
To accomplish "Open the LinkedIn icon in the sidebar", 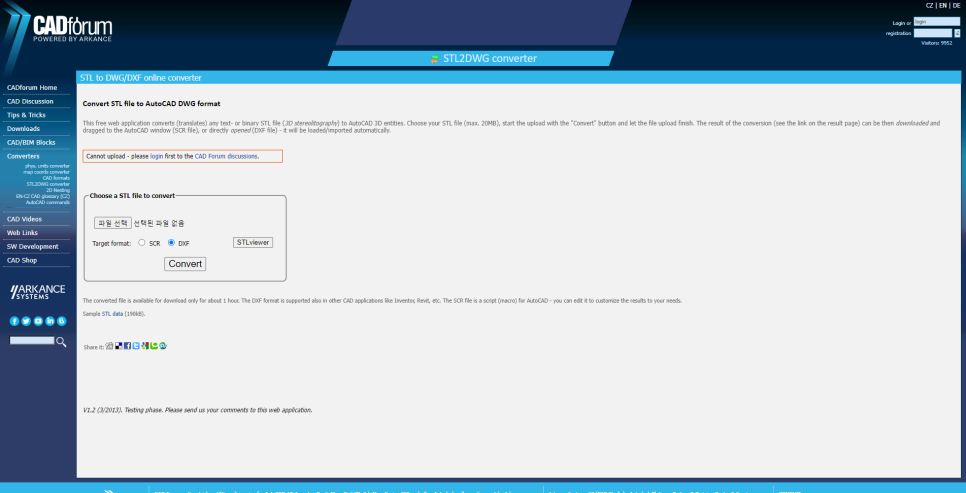I will 50,321.
